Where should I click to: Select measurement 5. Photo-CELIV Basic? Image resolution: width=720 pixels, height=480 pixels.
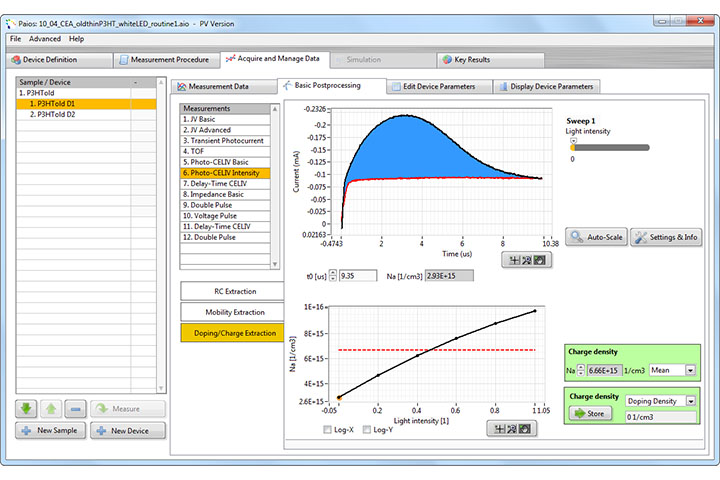tap(225, 162)
